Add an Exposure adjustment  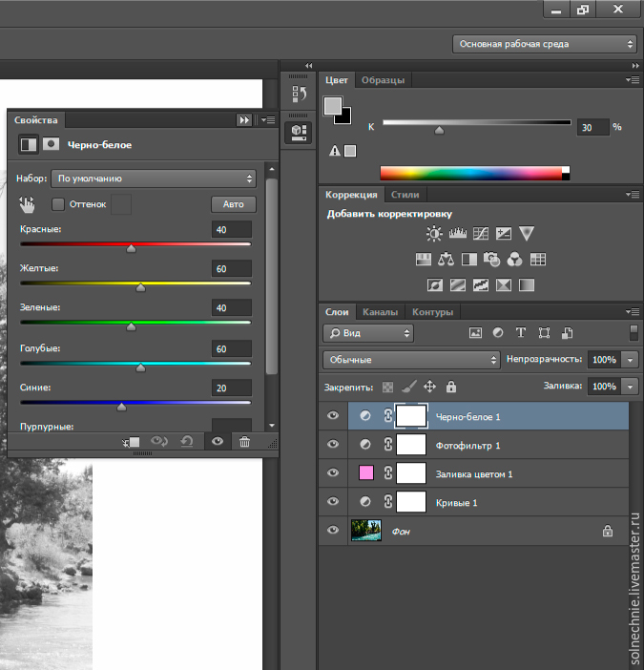click(504, 233)
